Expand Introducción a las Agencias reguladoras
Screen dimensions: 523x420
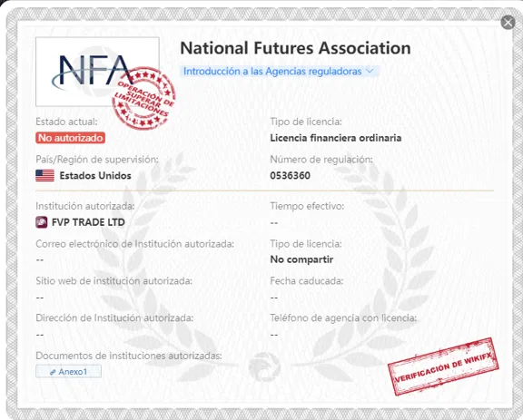pyautogui.click(x=279, y=72)
